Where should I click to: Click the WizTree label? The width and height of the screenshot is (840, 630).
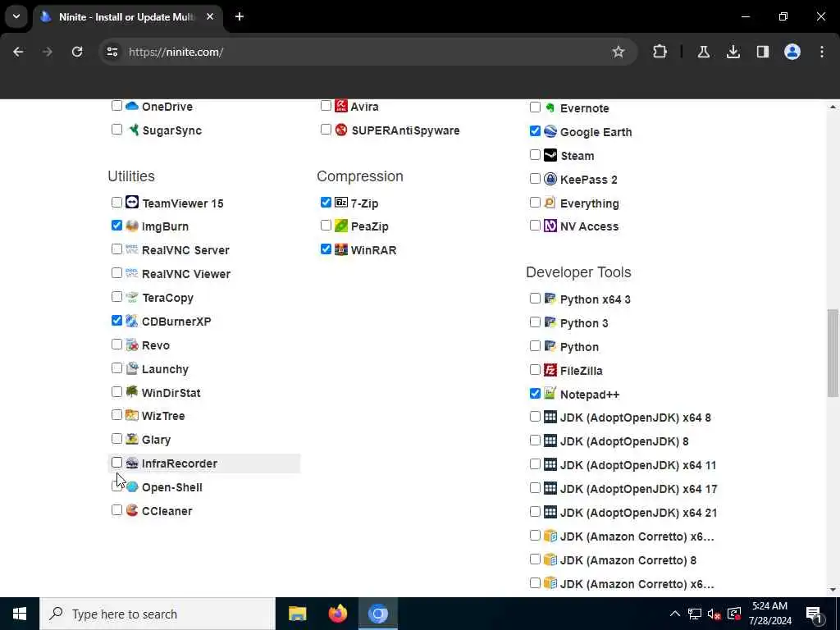[163, 416]
